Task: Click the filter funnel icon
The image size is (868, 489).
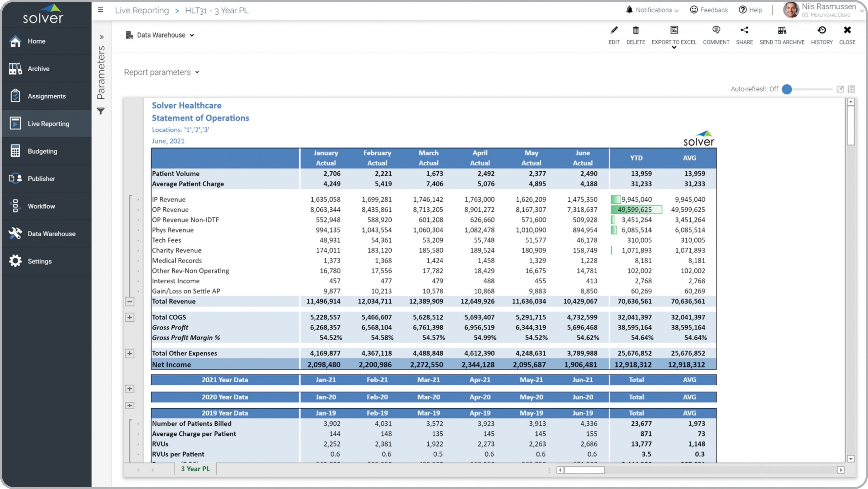Action: (101, 111)
